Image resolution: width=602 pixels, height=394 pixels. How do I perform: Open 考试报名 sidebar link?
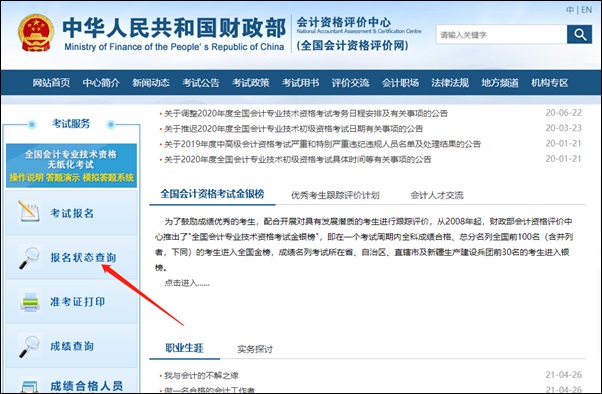pyautogui.click(x=72, y=213)
